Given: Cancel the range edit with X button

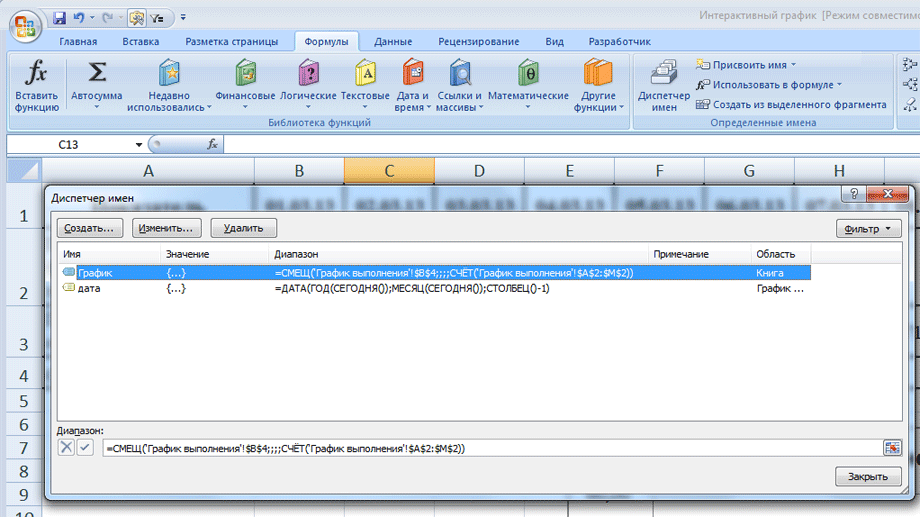Looking at the screenshot, I should point(66,448).
